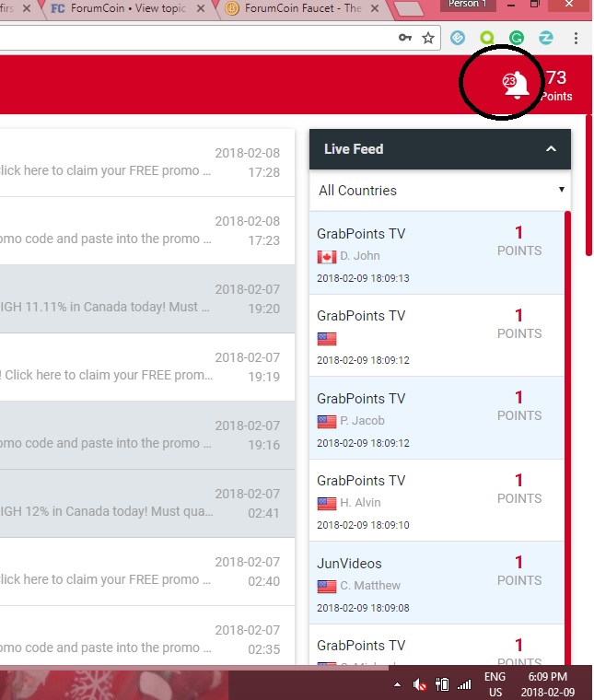Viewport: 594px width, 700px height.
Task: Click the teal Z extension icon
Action: (546, 38)
